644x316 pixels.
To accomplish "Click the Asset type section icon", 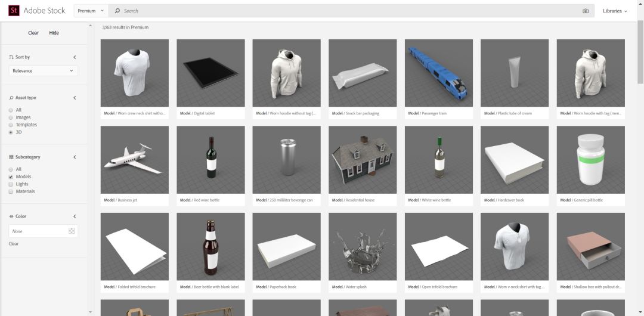I will [x=11, y=98].
